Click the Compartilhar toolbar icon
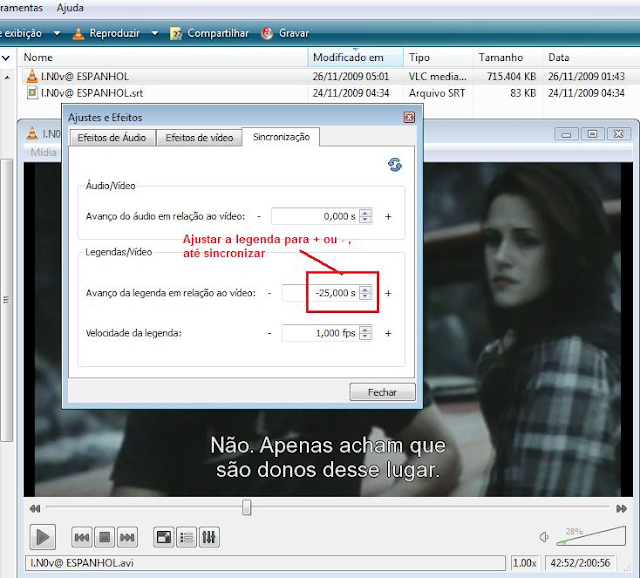Viewport: 640px width, 578px height. [176, 33]
